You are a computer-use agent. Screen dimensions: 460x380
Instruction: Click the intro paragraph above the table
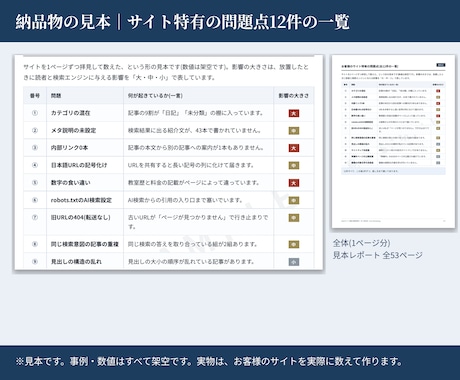coord(166,72)
